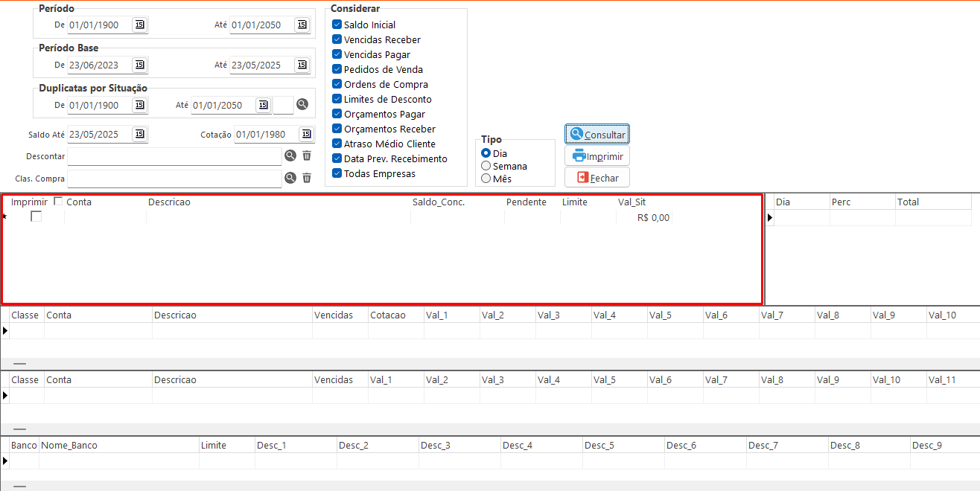This screenshot has width=980, height=491.
Task: Uncheck the Saldo Inicial checkbox
Action: [337, 25]
